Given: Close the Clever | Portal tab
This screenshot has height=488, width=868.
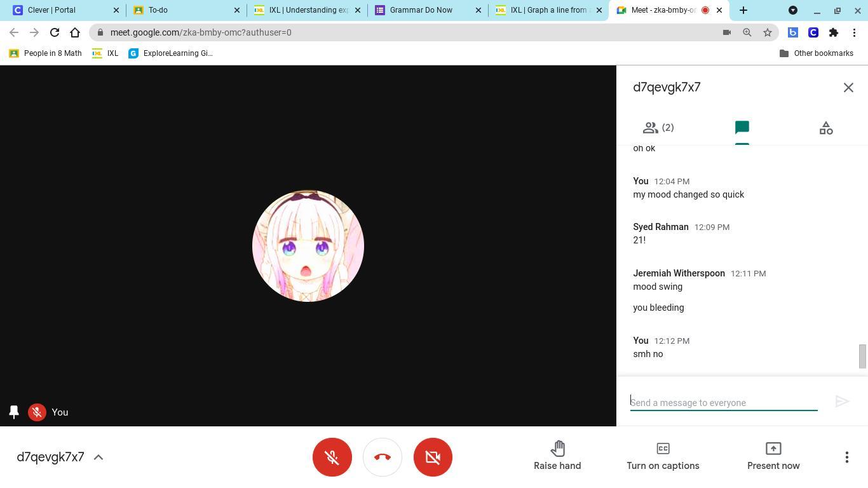Looking at the screenshot, I should click(x=116, y=10).
